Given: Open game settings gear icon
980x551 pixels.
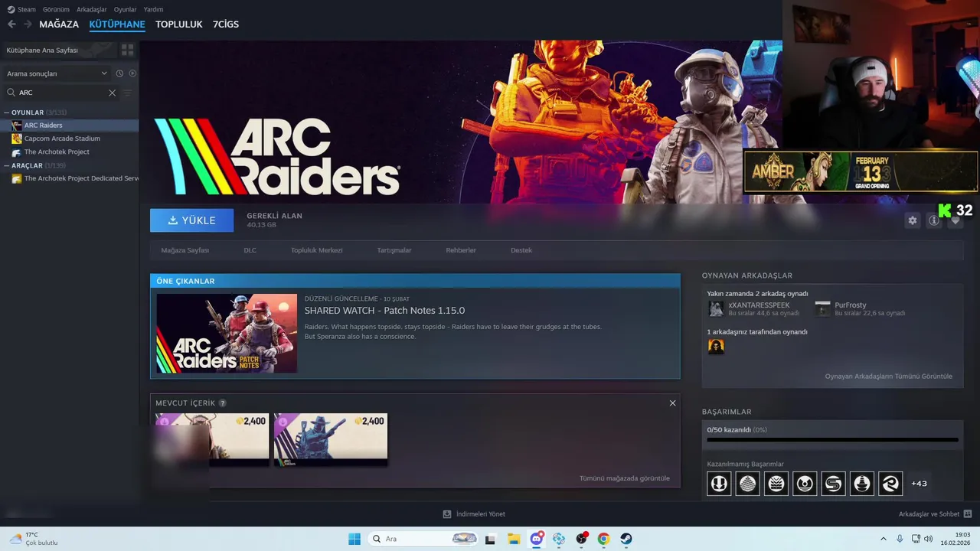Looking at the screenshot, I should 913,220.
